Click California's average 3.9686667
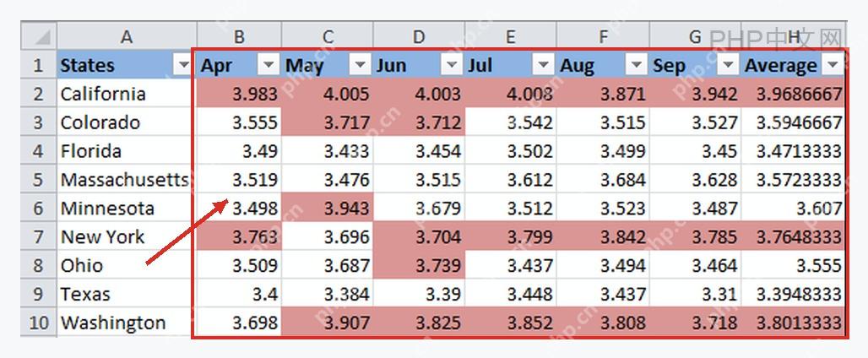Image resolution: width=868 pixels, height=358 pixels. 793,94
